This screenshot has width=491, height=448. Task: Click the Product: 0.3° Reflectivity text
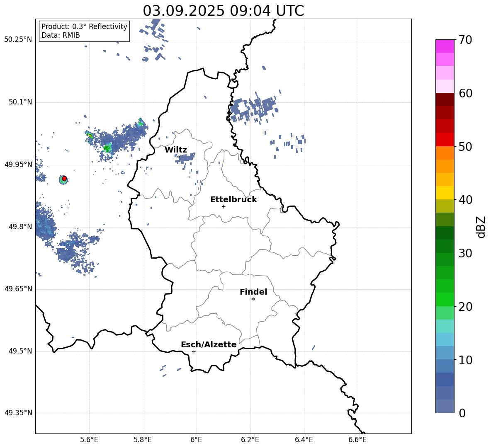coord(84,26)
